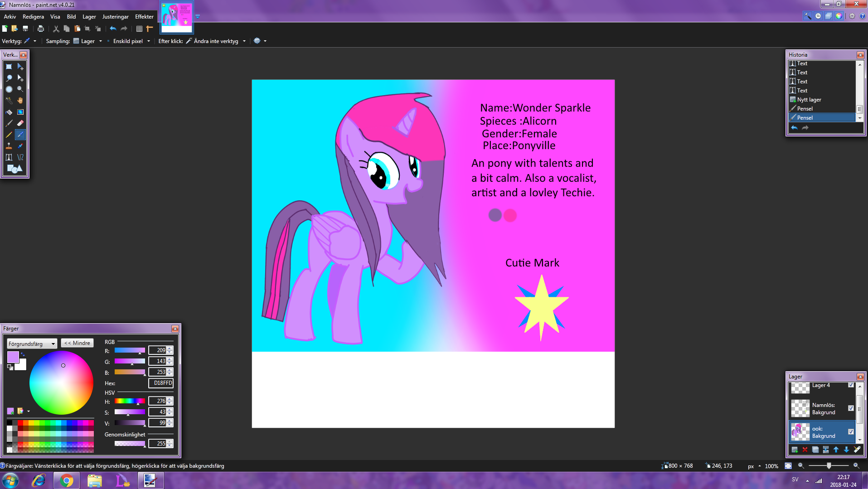Image resolution: width=868 pixels, height=489 pixels.
Task: Toggle visibility of ook: Bakgrund layer
Action: [851, 432]
